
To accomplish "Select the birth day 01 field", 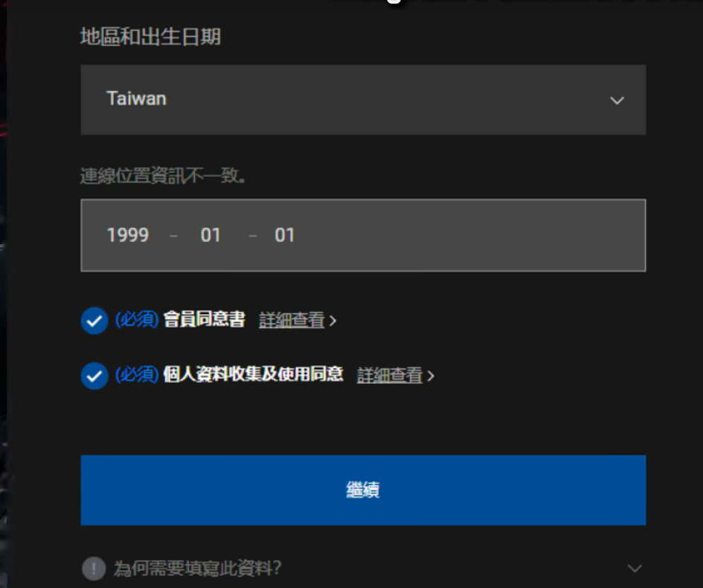I will point(284,235).
